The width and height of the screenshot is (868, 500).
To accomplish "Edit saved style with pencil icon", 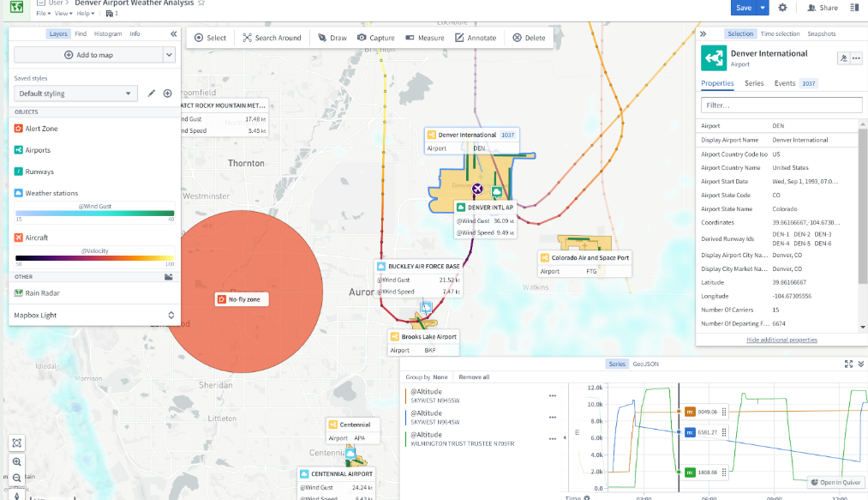I will pos(152,93).
